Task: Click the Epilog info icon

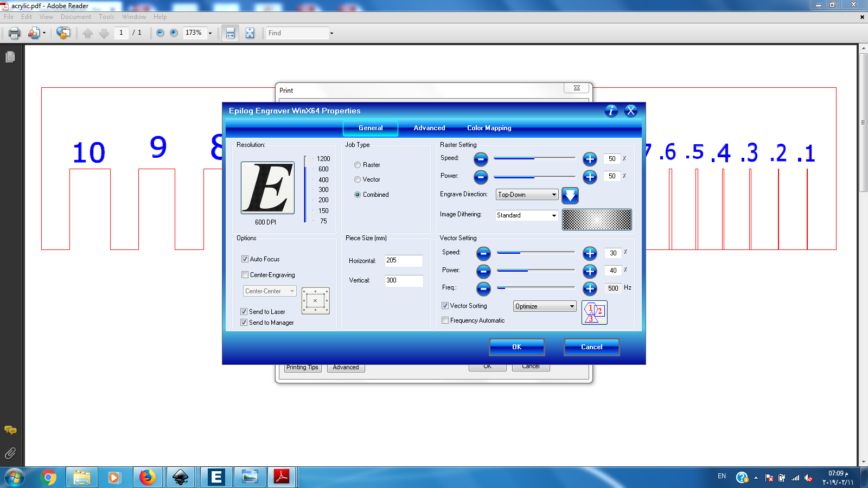Action: click(x=611, y=111)
